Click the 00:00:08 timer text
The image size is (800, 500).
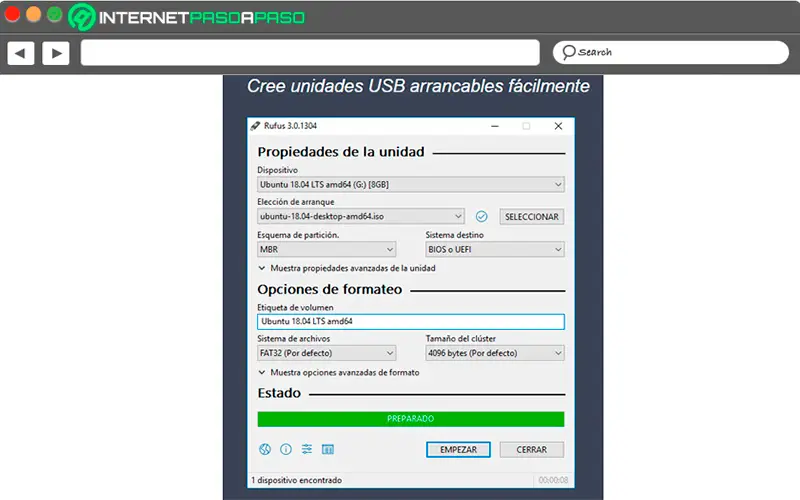[553, 480]
